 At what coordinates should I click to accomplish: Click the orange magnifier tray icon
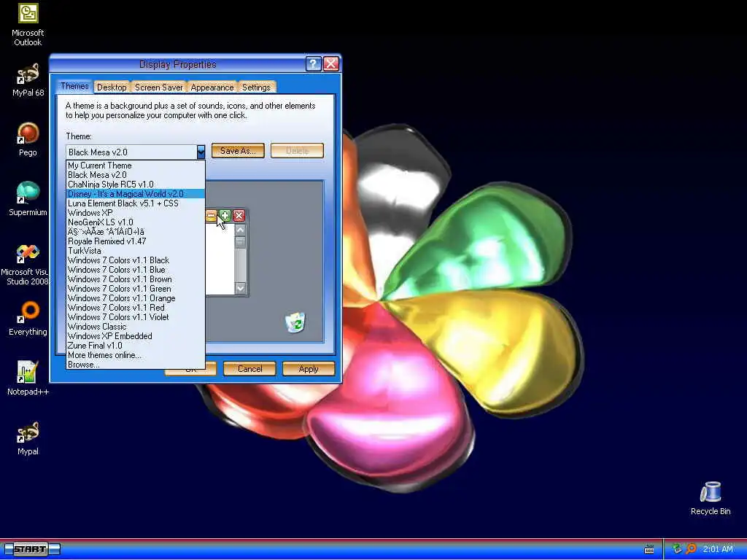pyautogui.click(x=691, y=548)
